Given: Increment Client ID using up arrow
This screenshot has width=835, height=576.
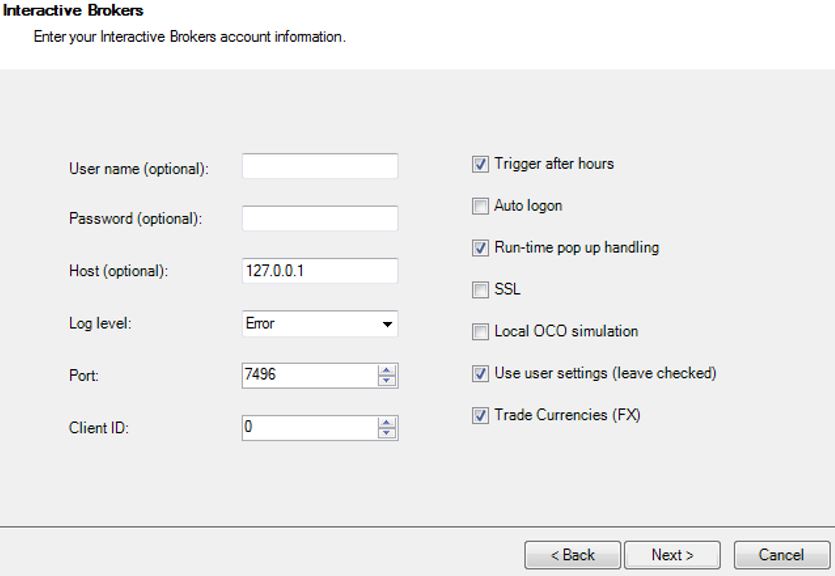Looking at the screenshot, I should (387, 423).
